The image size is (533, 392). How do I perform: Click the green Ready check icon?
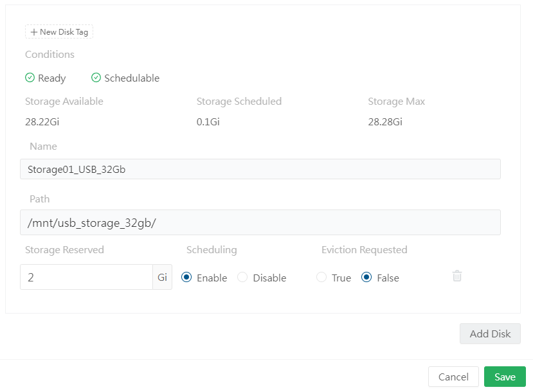coord(30,78)
